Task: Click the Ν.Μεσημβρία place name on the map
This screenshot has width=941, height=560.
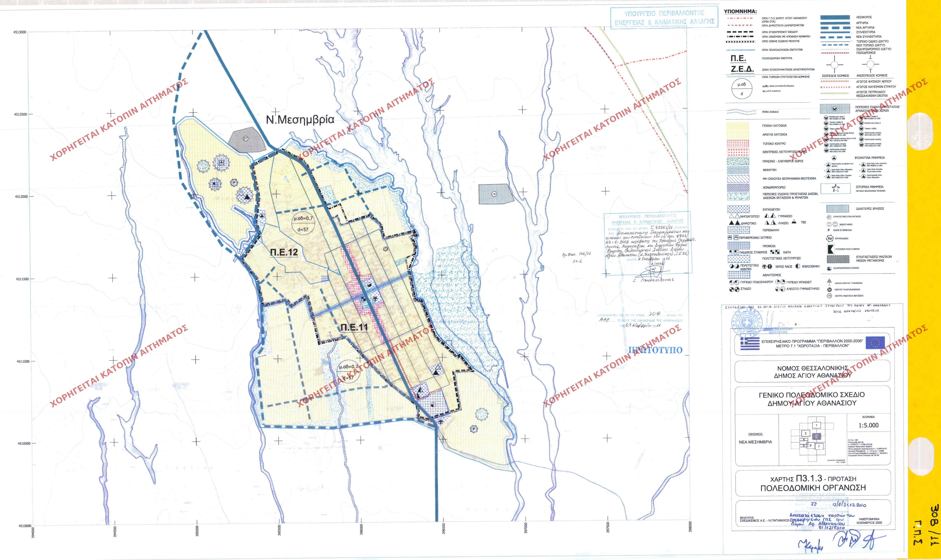Action: (300, 120)
